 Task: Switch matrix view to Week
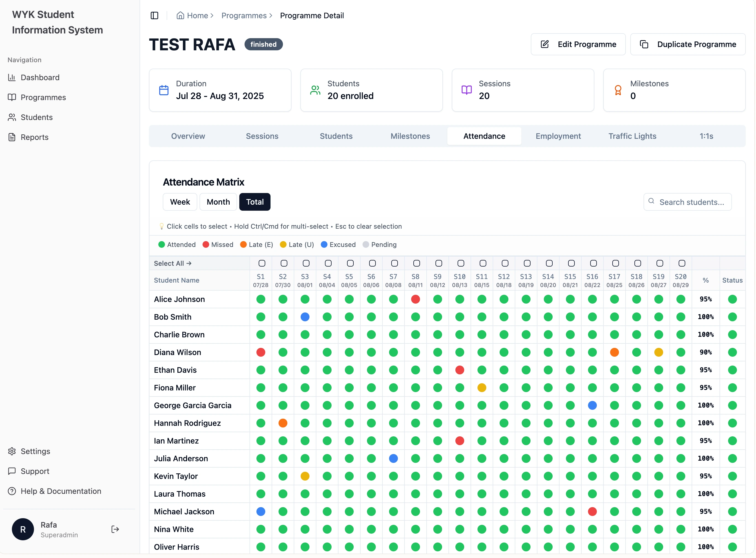(180, 202)
